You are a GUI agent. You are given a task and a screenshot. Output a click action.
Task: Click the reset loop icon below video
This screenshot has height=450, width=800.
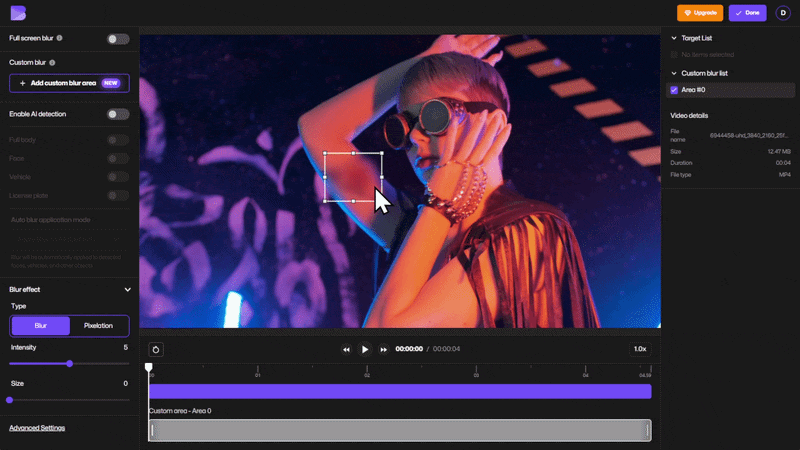[156, 349]
